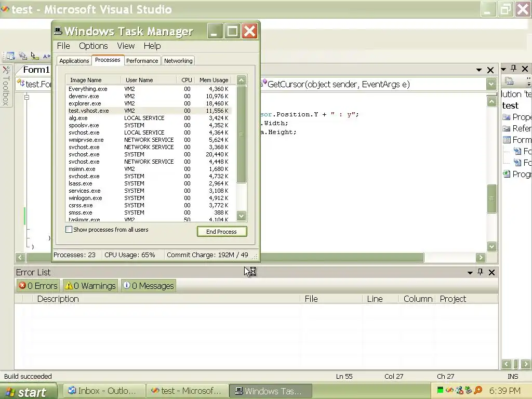Open Help menu in Task Manager

[152, 46]
